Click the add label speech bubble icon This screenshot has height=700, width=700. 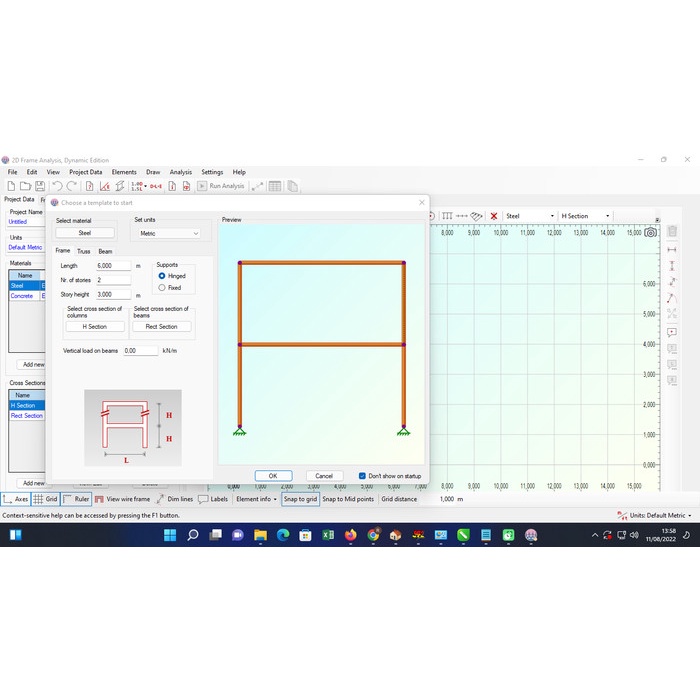point(672,332)
